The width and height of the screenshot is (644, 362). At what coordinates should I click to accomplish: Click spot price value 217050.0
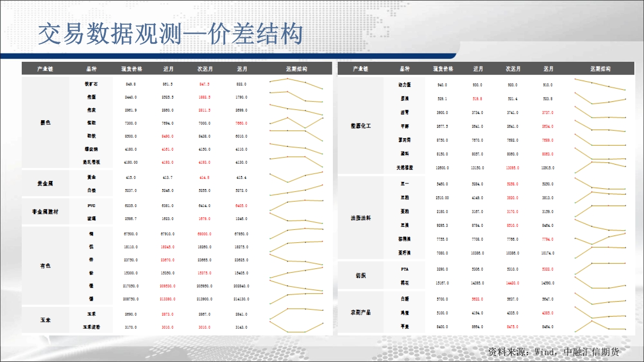tap(131, 286)
